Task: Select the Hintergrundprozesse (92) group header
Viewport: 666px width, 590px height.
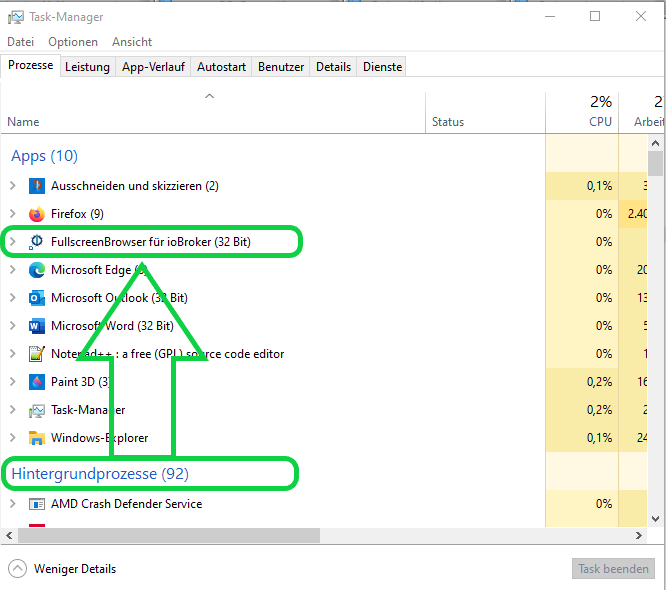Action: coord(100,474)
